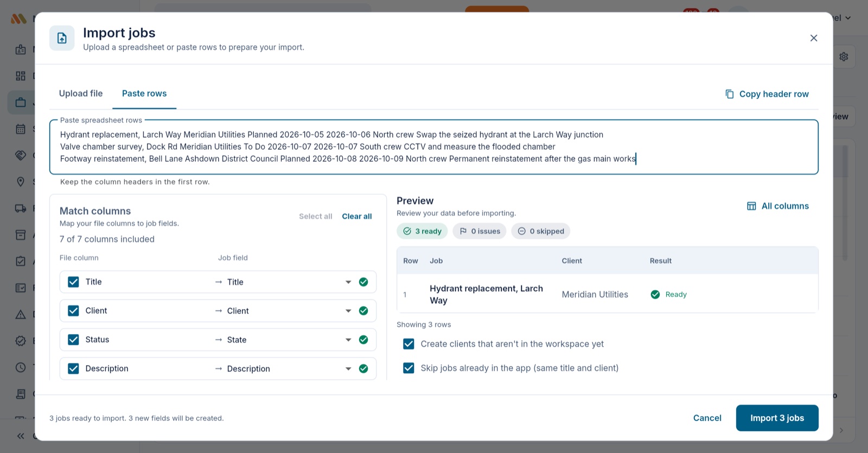Click Clear all in Match columns
The width and height of the screenshot is (868, 453).
click(x=357, y=216)
